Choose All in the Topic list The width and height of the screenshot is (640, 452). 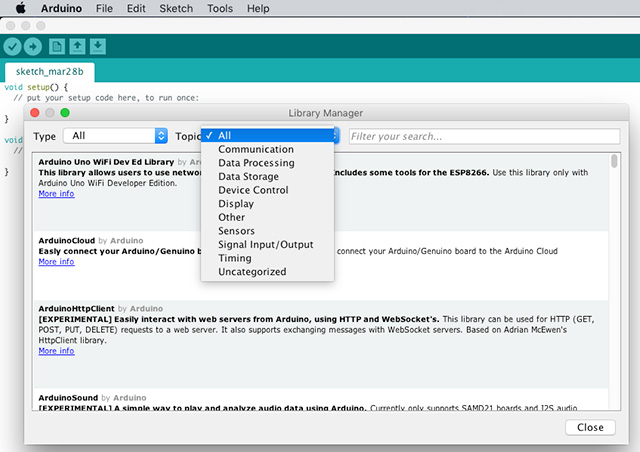pyautogui.click(x=267, y=136)
